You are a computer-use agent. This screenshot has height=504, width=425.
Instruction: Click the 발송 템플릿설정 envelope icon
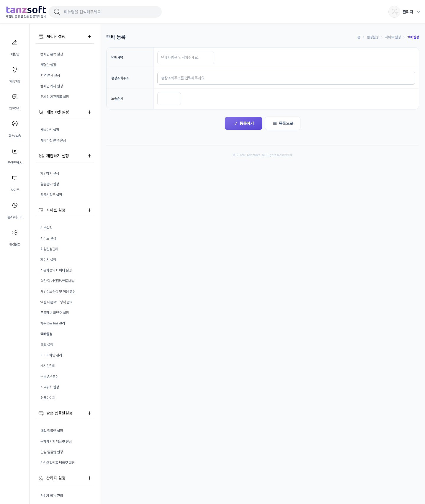point(41,413)
